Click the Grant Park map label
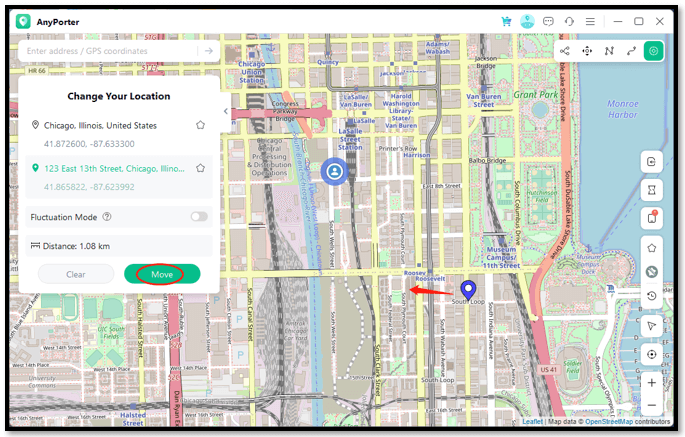The width and height of the screenshot is (685, 437). pos(536,94)
